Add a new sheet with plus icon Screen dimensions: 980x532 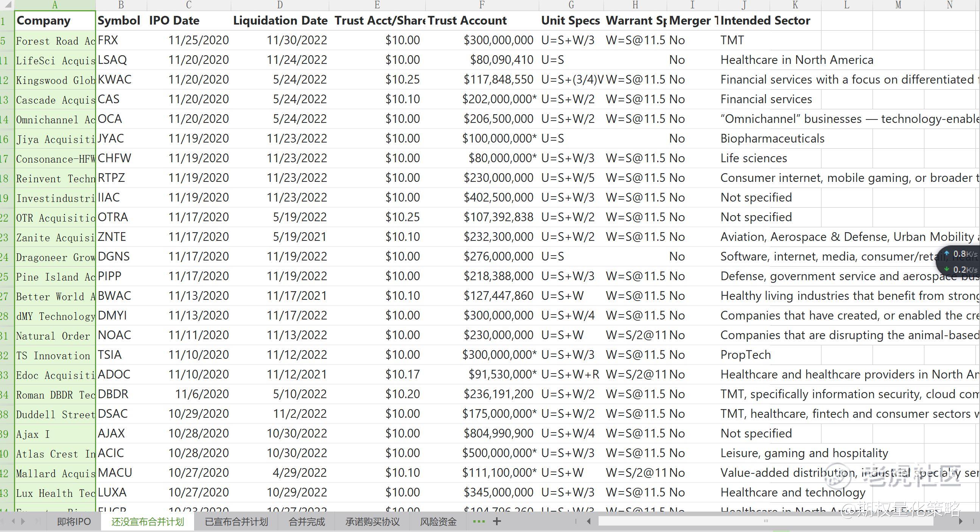coord(497,521)
